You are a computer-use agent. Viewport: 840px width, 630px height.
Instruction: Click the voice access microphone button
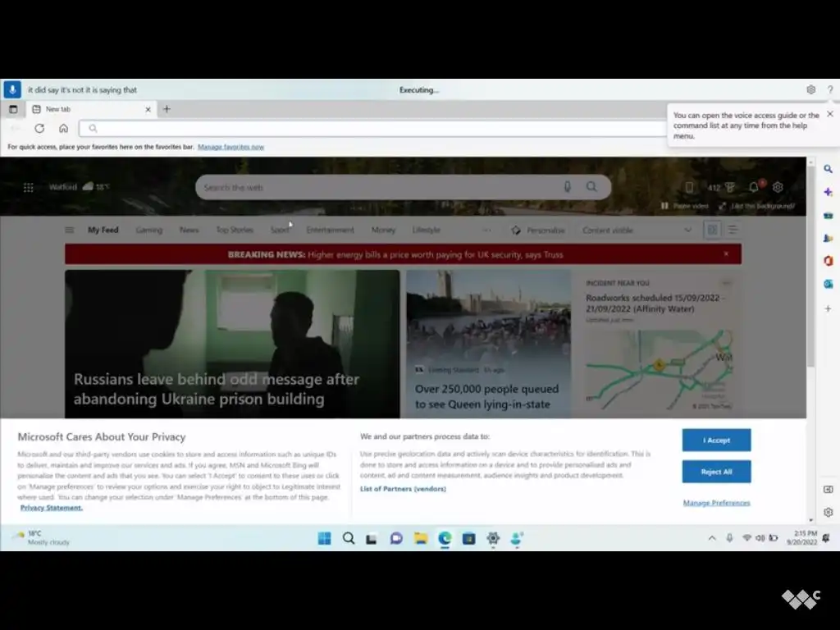click(12, 89)
